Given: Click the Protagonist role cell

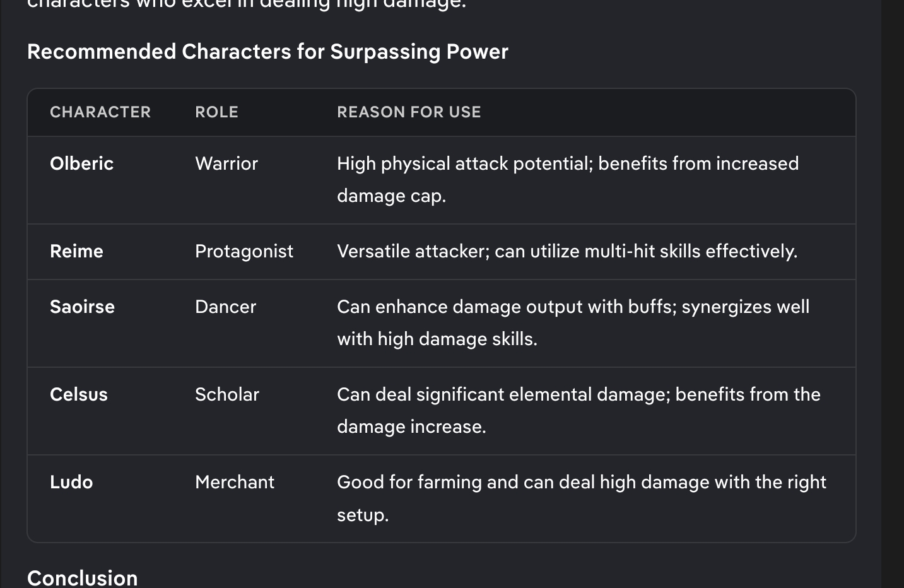Looking at the screenshot, I should (x=244, y=251).
